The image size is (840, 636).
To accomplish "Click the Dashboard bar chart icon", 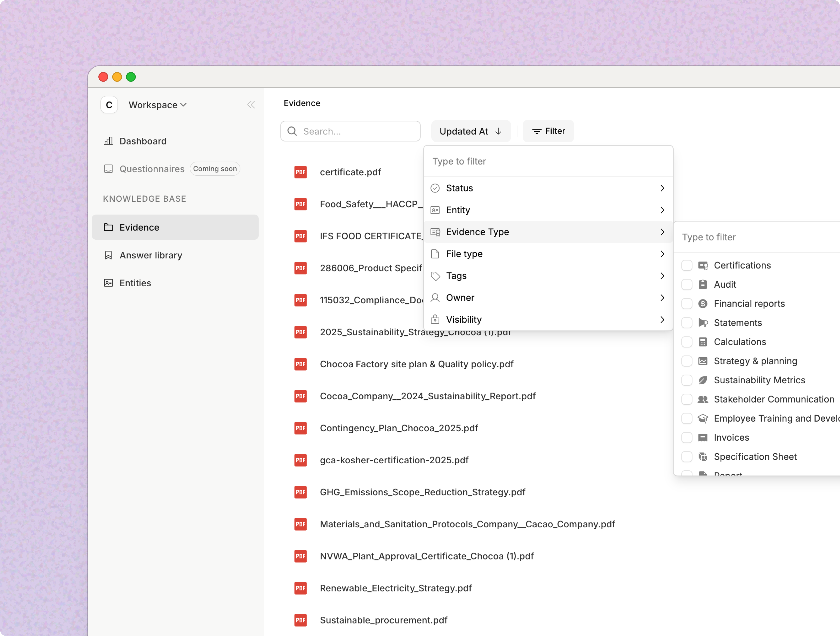I will pyautogui.click(x=108, y=141).
